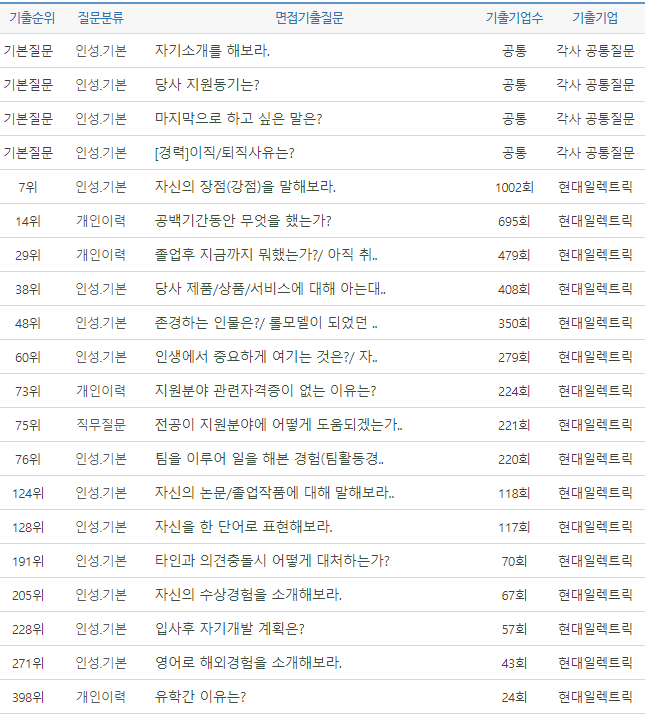Click the question 자신의 수상경험을 소개해보라.
Viewport: 645px width, 718px height.
tap(249, 595)
